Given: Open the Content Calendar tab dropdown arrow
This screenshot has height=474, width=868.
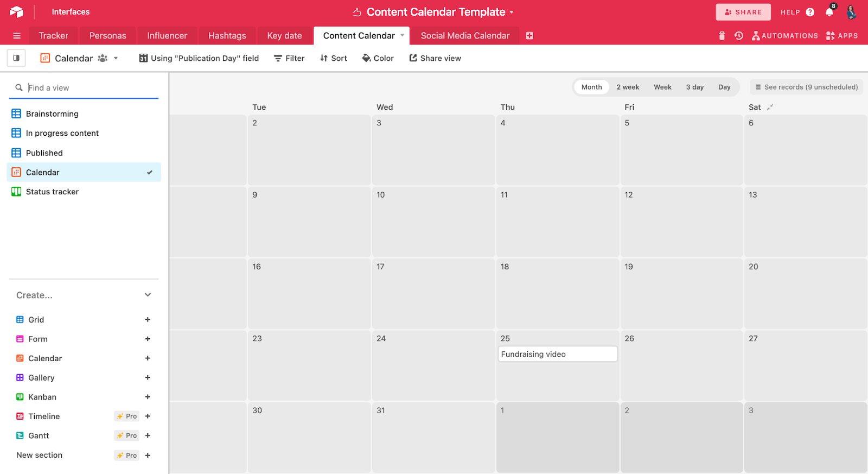Looking at the screenshot, I should (x=403, y=35).
